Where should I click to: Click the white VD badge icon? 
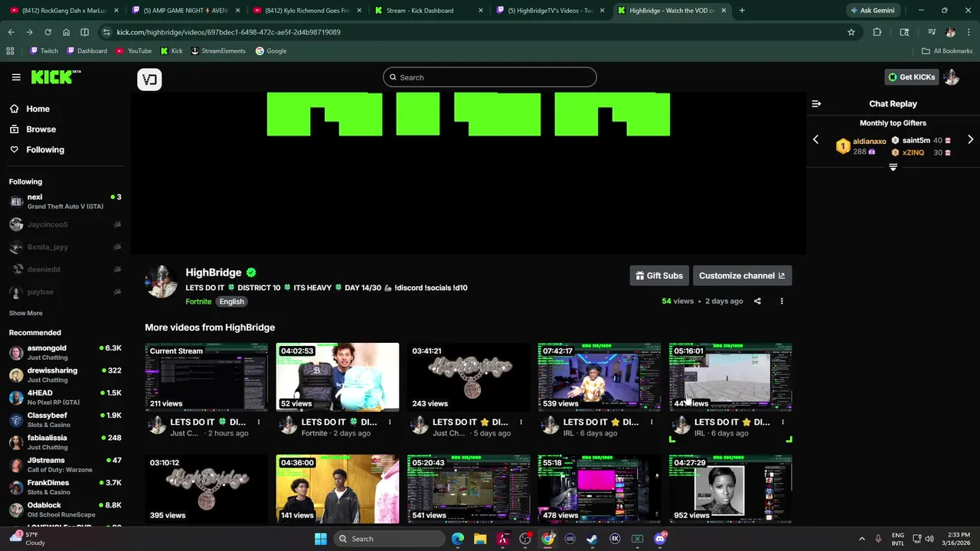pyautogui.click(x=149, y=80)
